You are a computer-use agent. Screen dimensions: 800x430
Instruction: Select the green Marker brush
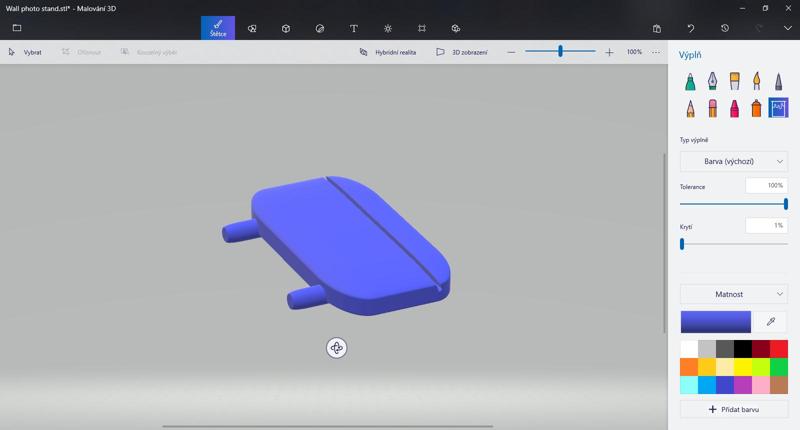[x=690, y=82]
